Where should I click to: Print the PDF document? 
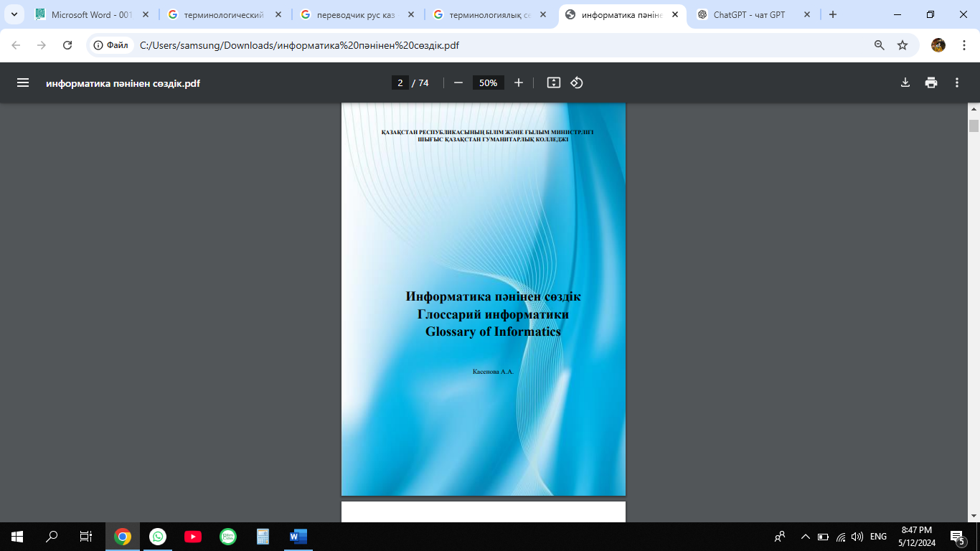(931, 83)
